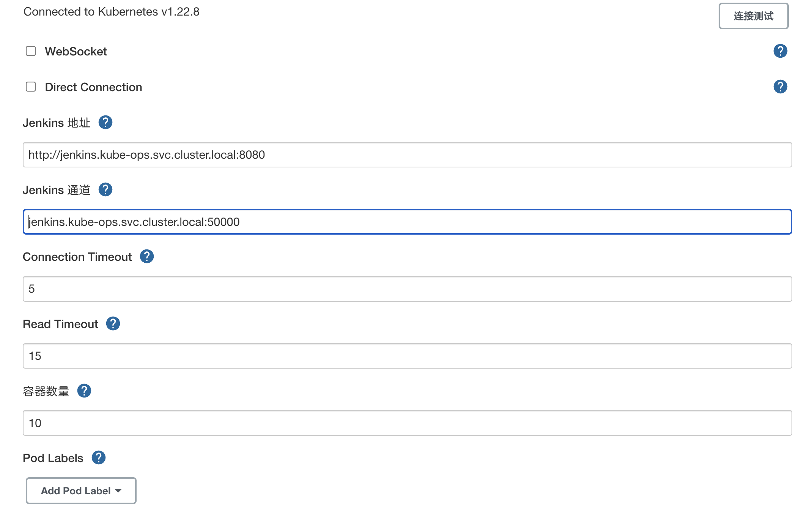
Task: Focus the Jenkins 通道 tunnel input field
Action: [407, 222]
